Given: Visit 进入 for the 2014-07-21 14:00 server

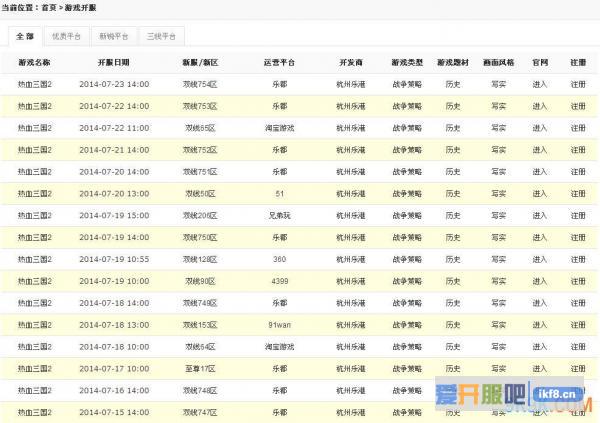Looking at the screenshot, I should tap(540, 150).
